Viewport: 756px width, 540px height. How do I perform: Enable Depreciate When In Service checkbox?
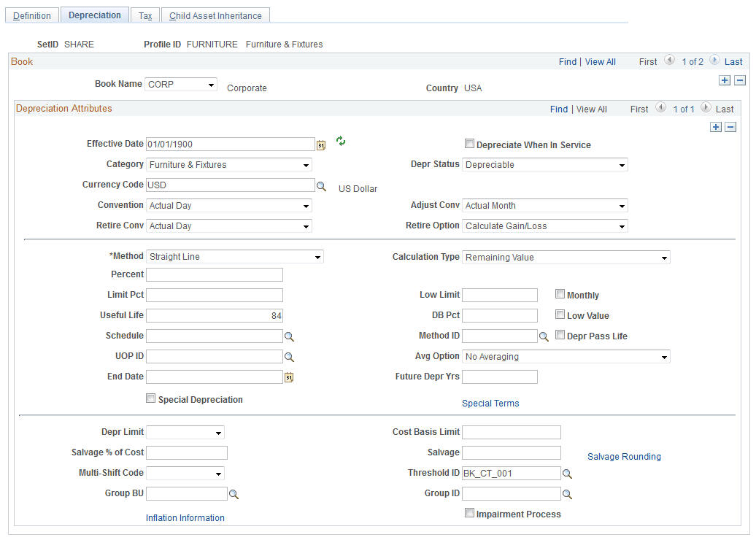pyautogui.click(x=469, y=144)
